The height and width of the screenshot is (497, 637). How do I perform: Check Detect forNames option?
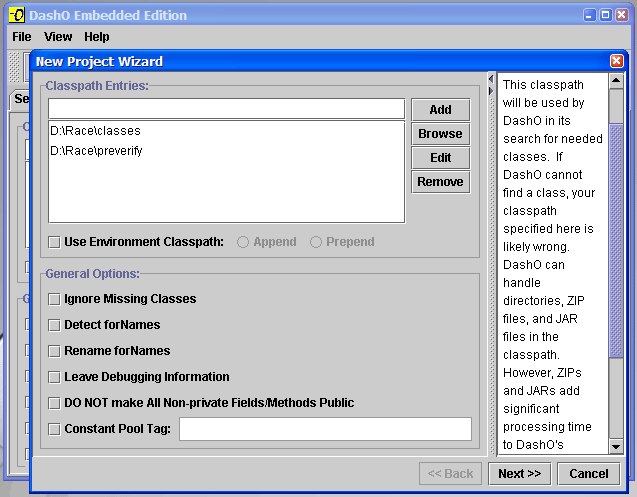pyautogui.click(x=54, y=326)
